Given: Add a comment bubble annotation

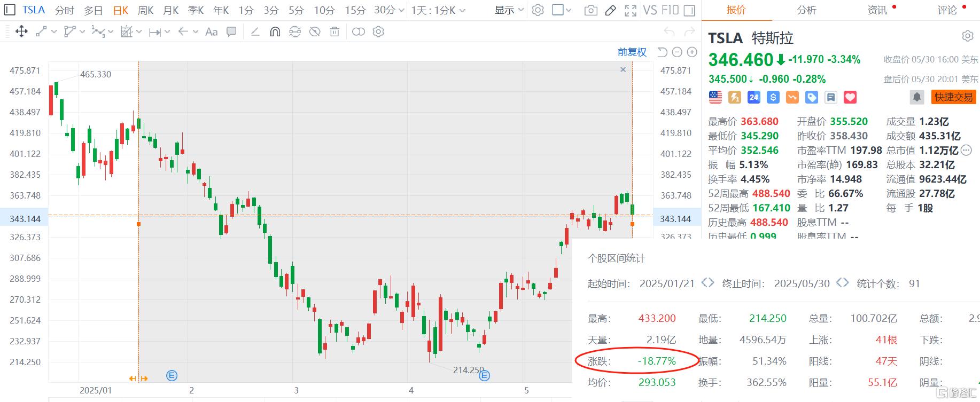Looking at the screenshot, I should coord(231,31).
